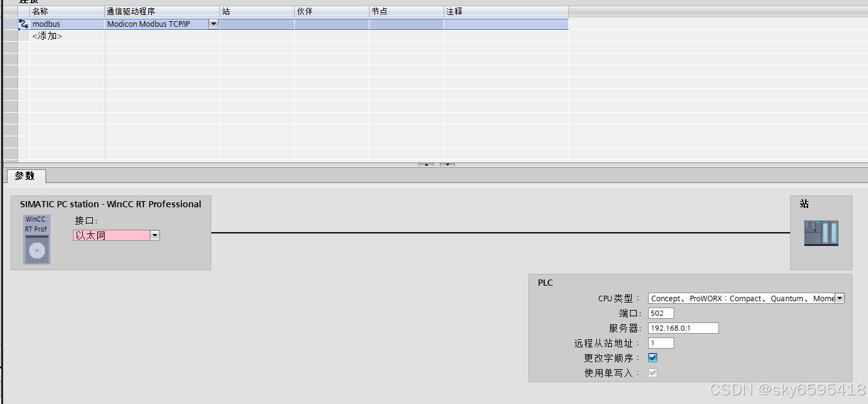Click the 通信驱动程序 column header

click(162, 12)
